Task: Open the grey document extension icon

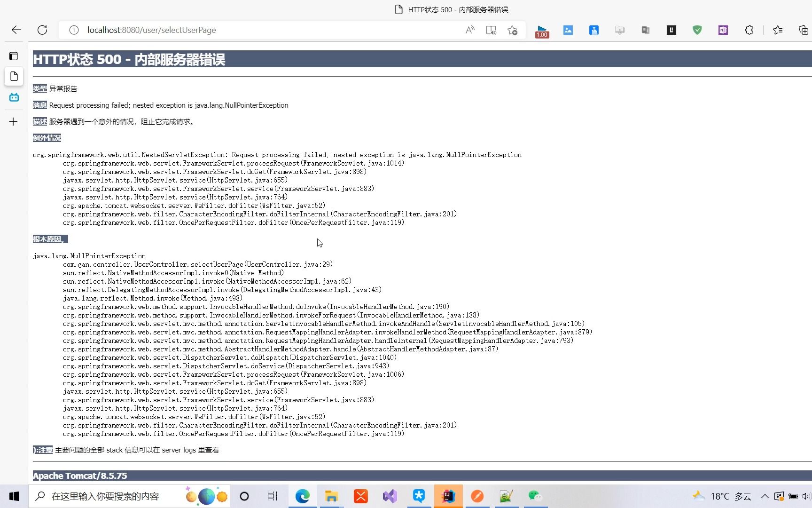Action: 646,30
